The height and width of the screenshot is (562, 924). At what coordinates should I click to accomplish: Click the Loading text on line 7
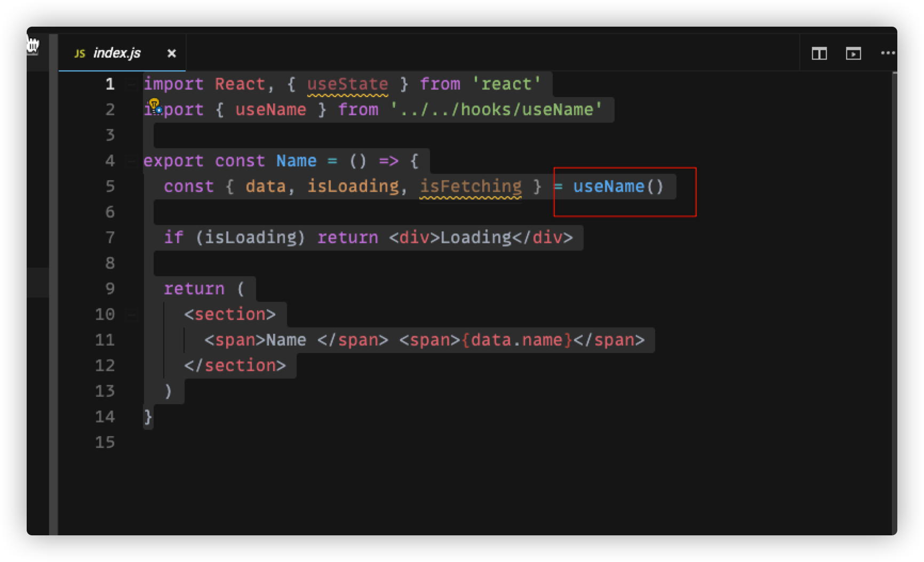coord(476,238)
